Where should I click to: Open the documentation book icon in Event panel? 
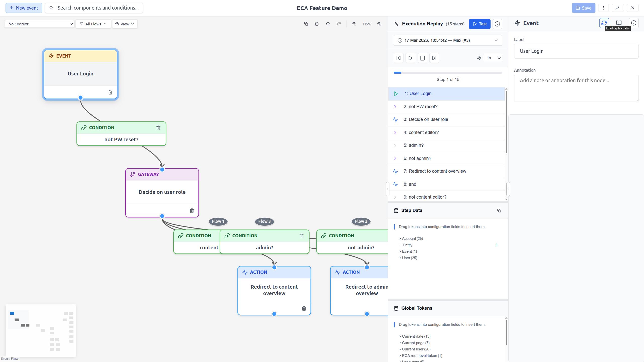click(619, 23)
